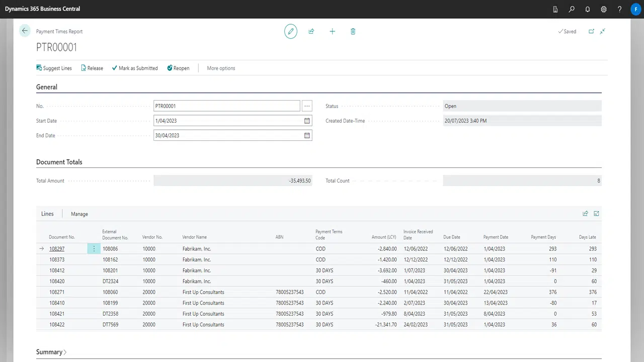Open page in new window icon
This screenshot has height=362, width=644.
pos(592,31)
